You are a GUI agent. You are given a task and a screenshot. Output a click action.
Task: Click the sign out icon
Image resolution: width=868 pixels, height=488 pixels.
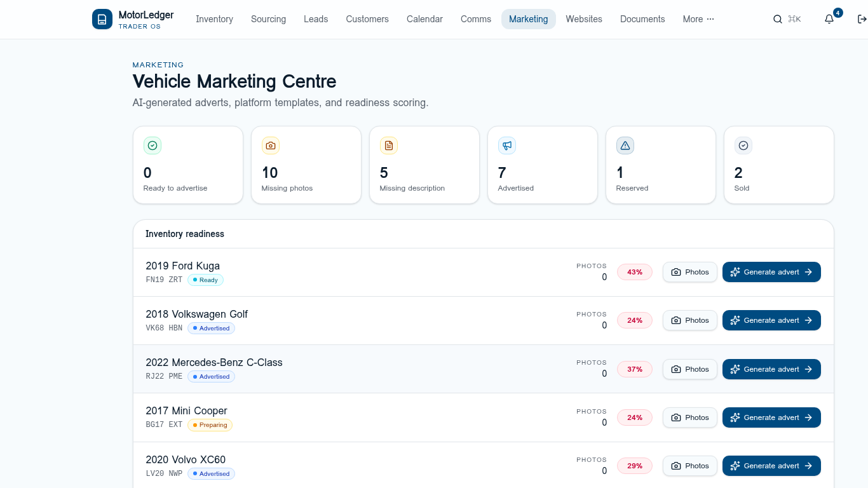coord(862,19)
